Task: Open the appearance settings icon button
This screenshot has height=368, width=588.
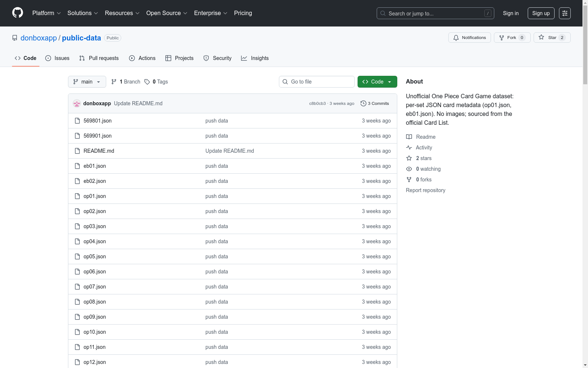Action: pos(565,13)
